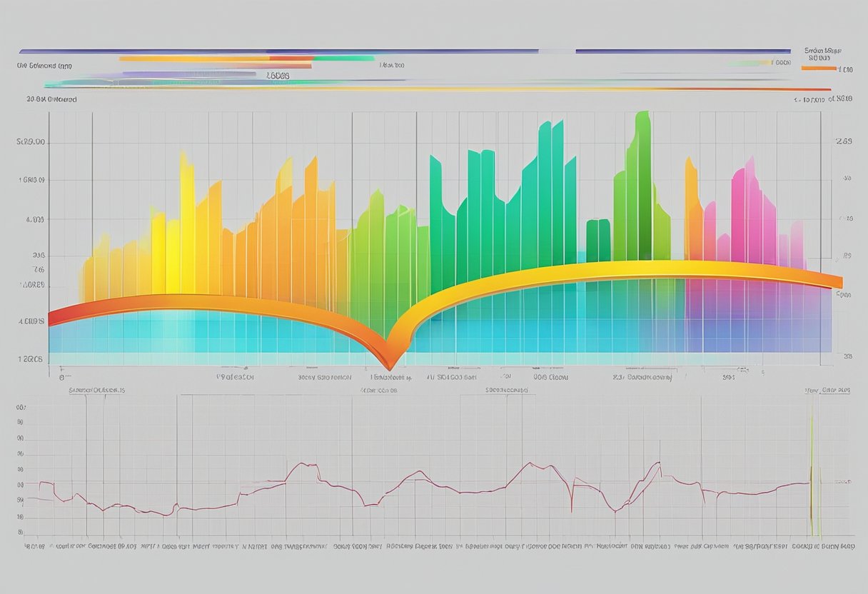The image size is (868, 594).
Task: Select the short orange legend bar at the top right
Action: tap(819, 69)
